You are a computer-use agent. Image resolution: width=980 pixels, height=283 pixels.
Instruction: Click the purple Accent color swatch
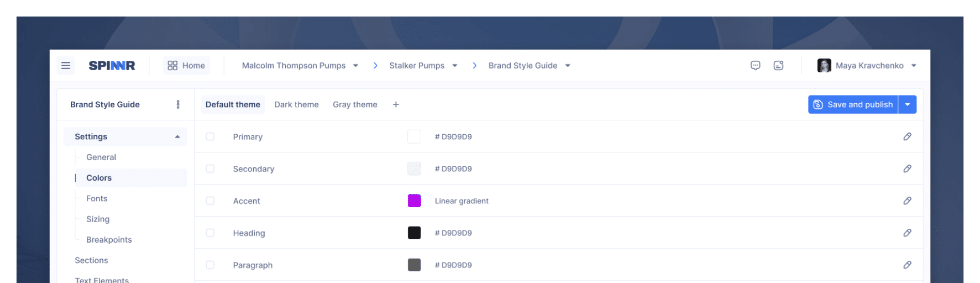click(414, 201)
